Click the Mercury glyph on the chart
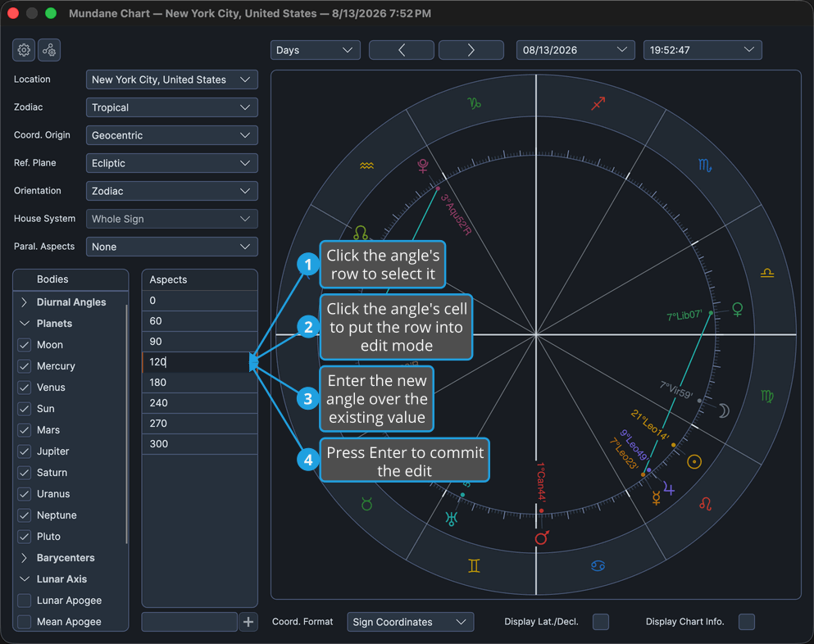 (656, 497)
